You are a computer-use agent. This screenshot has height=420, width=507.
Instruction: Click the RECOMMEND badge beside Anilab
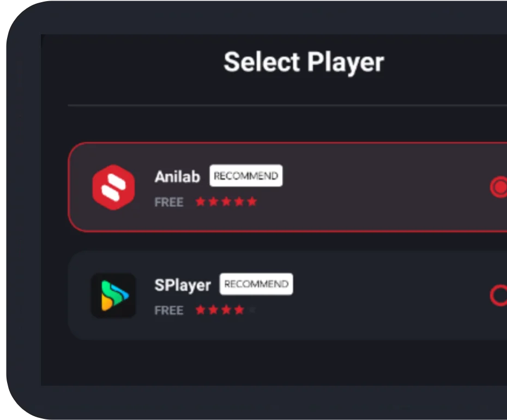click(246, 176)
